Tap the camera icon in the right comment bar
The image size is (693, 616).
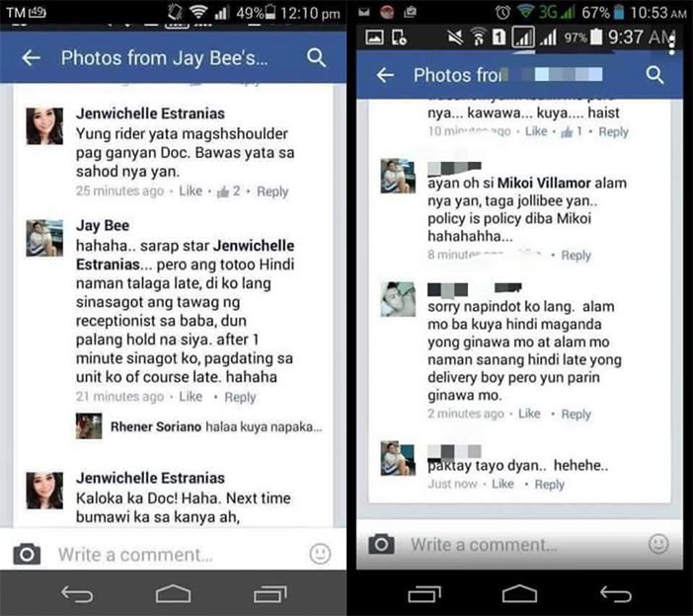(381, 544)
